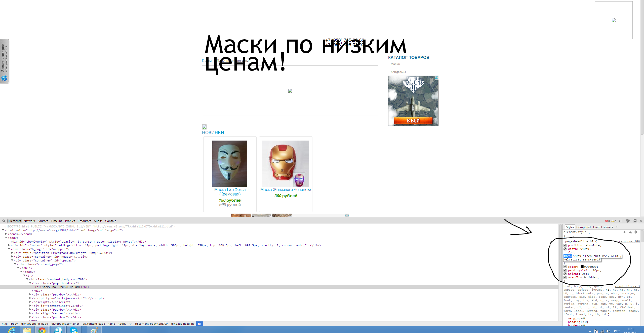Click the Задать вопрос consultant side tab
Screen dimensions: 644x333
point(5,61)
